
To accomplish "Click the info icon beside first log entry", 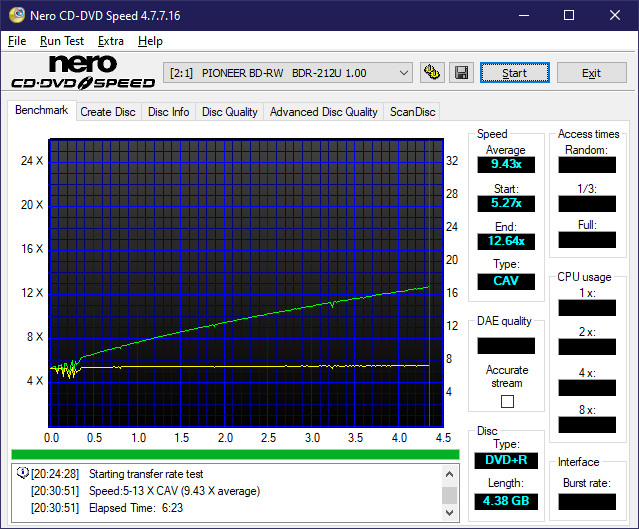I will point(23,473).
